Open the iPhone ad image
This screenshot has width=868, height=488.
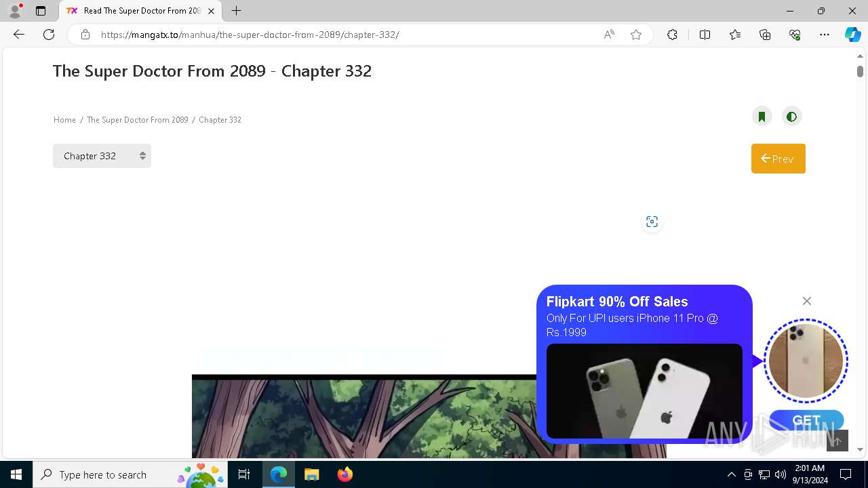click(644, 391)
